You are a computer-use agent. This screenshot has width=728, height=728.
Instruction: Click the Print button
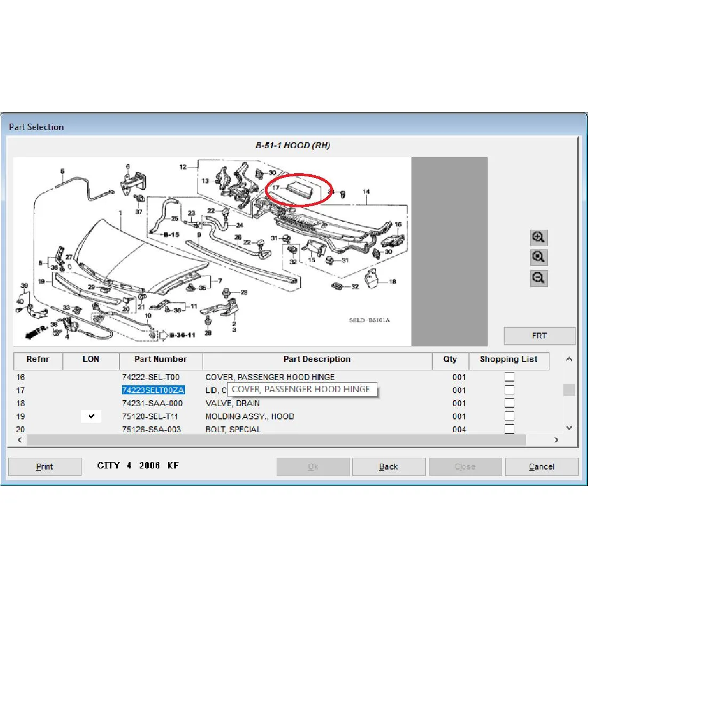tap(45, 467)
